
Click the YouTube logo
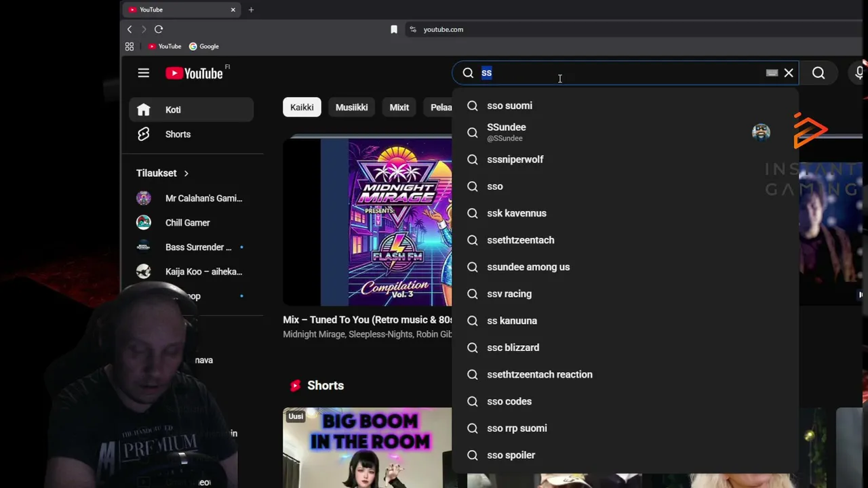tap(194, 73)
